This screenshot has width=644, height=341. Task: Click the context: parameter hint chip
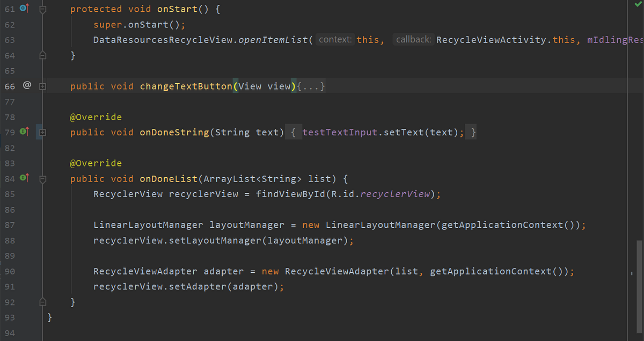click(334, 39)
